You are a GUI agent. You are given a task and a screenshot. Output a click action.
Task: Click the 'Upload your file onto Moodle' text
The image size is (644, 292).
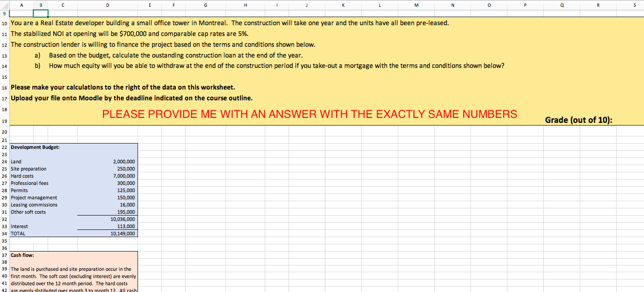point(132,98)
